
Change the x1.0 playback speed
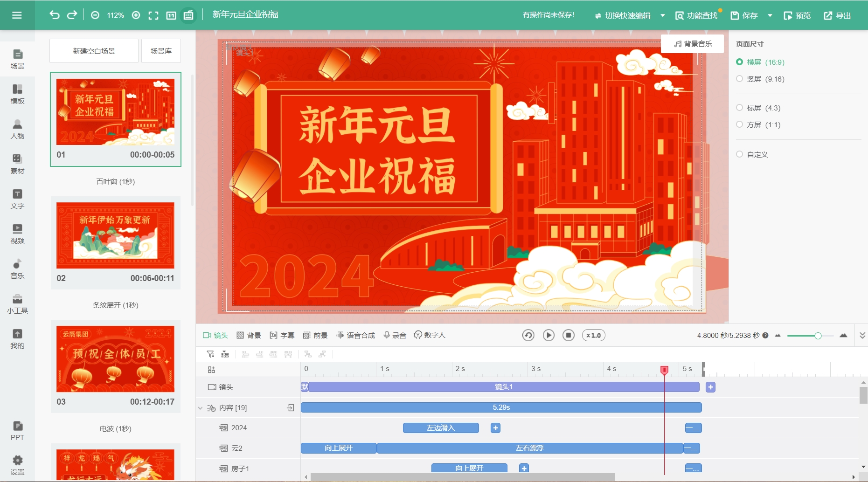(x=594, y=336)
